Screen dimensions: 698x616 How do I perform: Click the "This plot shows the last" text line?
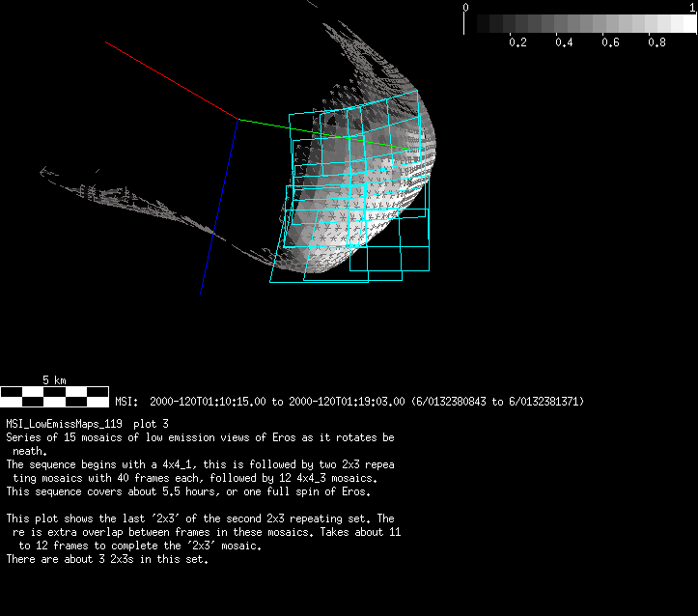200,518
